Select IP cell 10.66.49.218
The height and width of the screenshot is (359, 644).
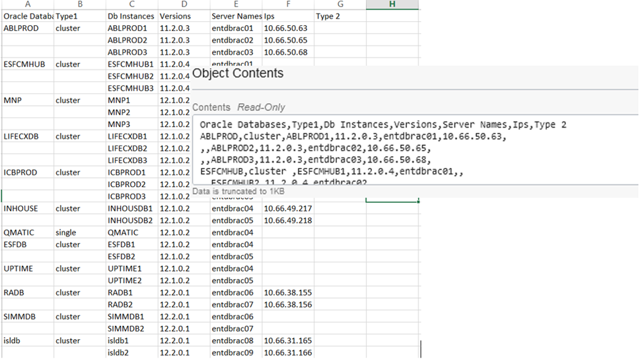point(289,220)
